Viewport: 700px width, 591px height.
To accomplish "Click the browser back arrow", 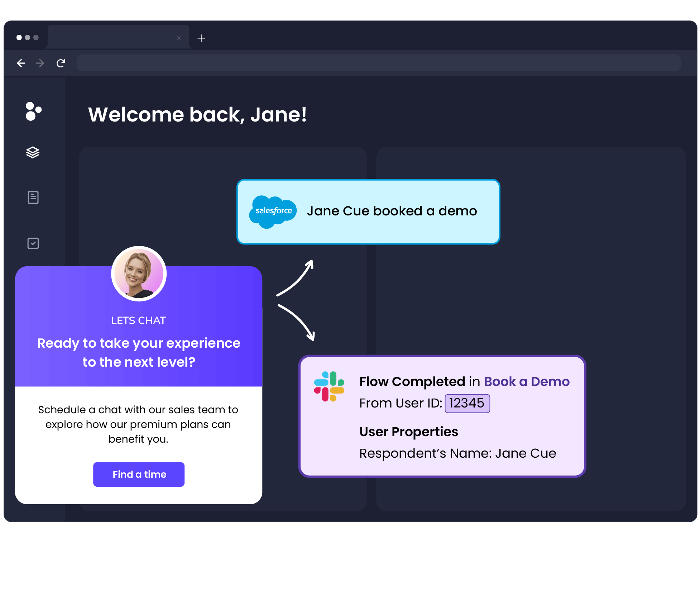I will pyautogui.click(x=21, y=63).
